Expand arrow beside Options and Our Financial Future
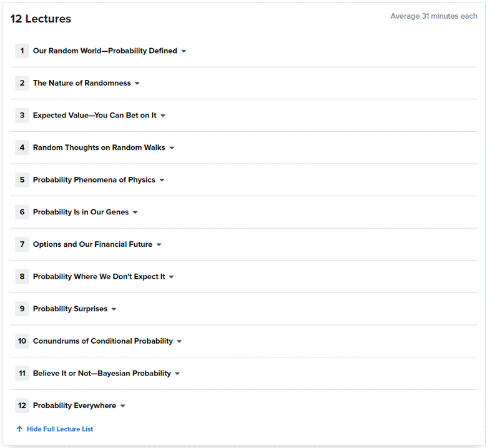Viewport: 487px width, 448px height. [159, 245]
